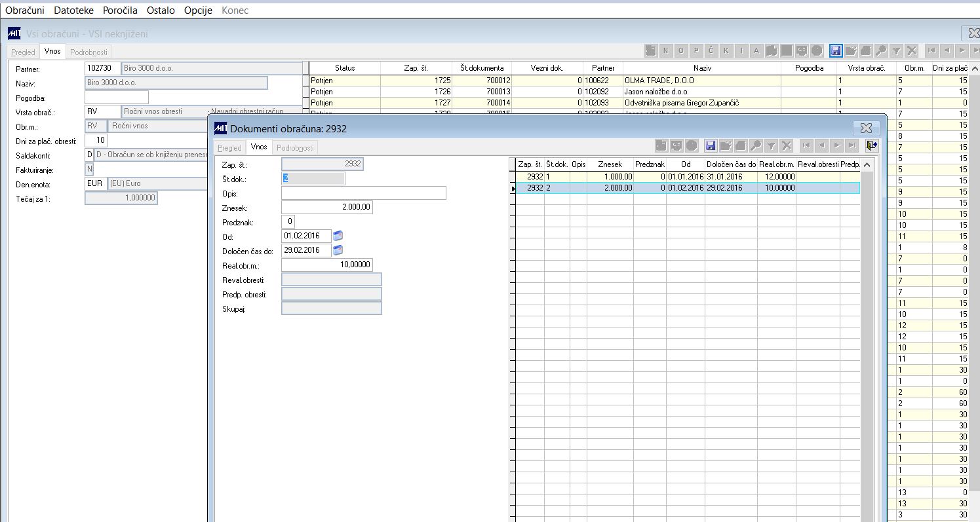Open calendar picker next to Določen čas do
The image size is (980, 522).
point(338,250)
